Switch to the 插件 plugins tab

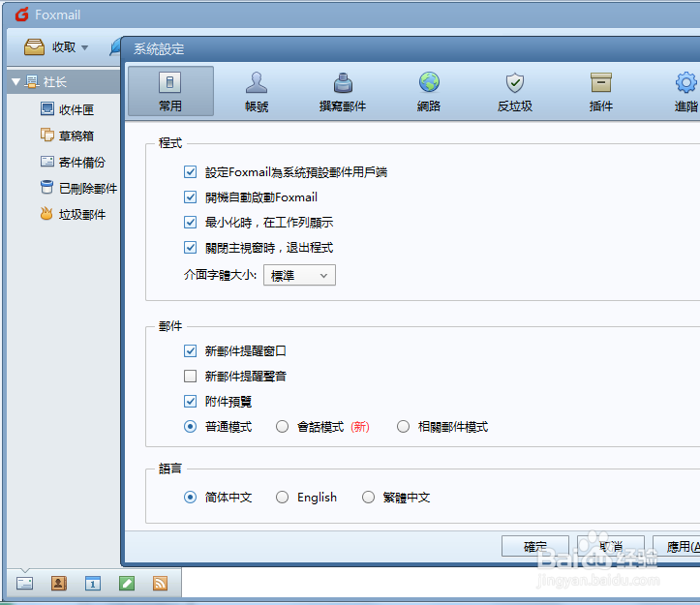click(x=601, y=91)
